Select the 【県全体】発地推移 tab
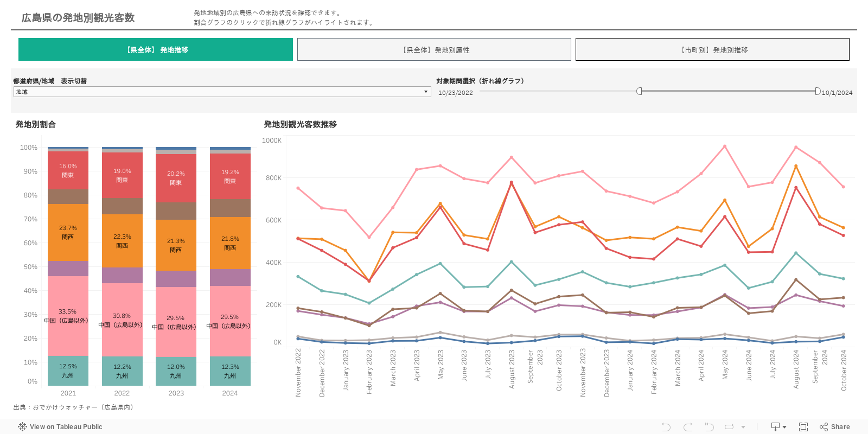The height and width of the screenshot is (434, 868). coord(156,49)
